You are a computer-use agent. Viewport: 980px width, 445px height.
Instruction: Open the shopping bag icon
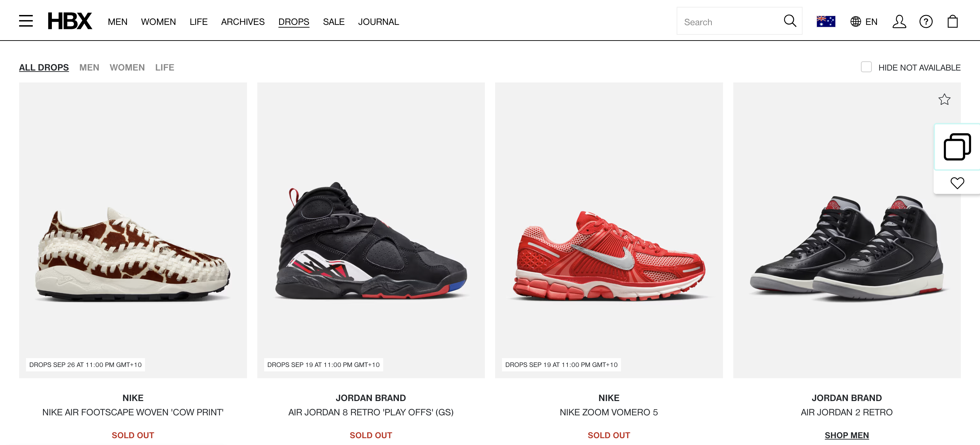click(953, 22)
